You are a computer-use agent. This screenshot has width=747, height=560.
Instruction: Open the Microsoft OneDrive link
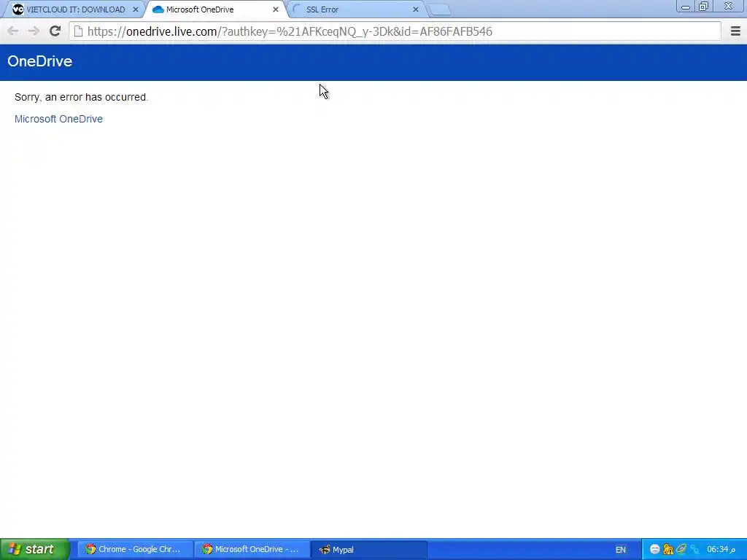(58, 119)
